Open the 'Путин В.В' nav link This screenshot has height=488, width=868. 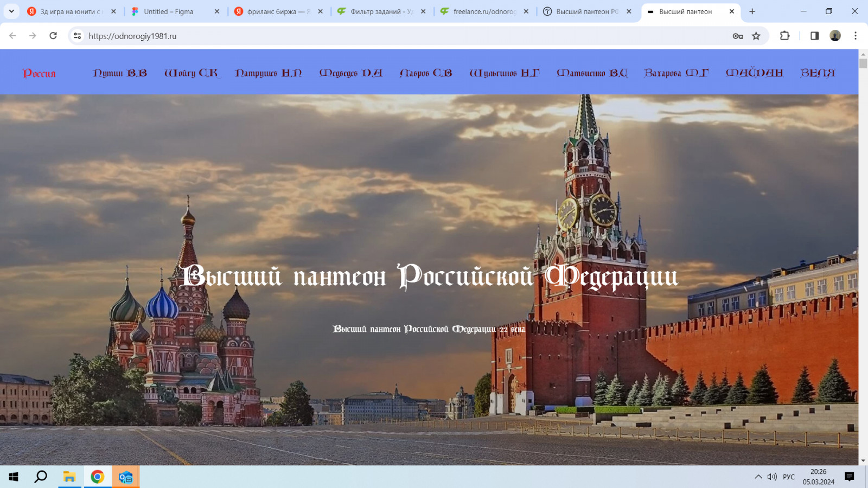pyautogui.click(x=120, y=73)
